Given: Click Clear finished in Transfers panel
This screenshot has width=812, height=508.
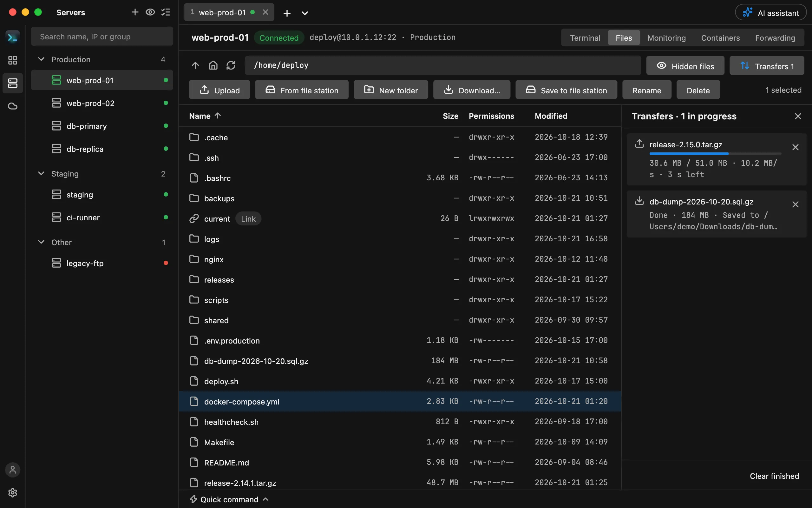Looking at the screenshot, I should pyautogui.click(x=774, y=476).
